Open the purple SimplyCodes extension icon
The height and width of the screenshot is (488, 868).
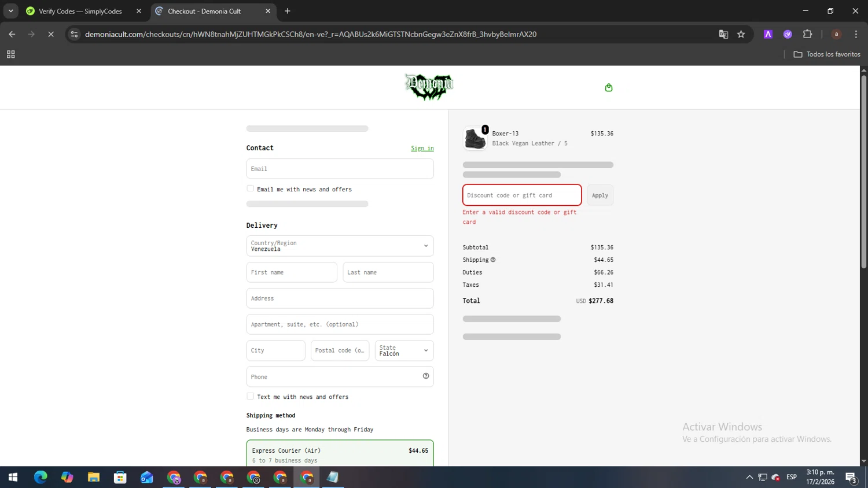click(x=788, y=34)
